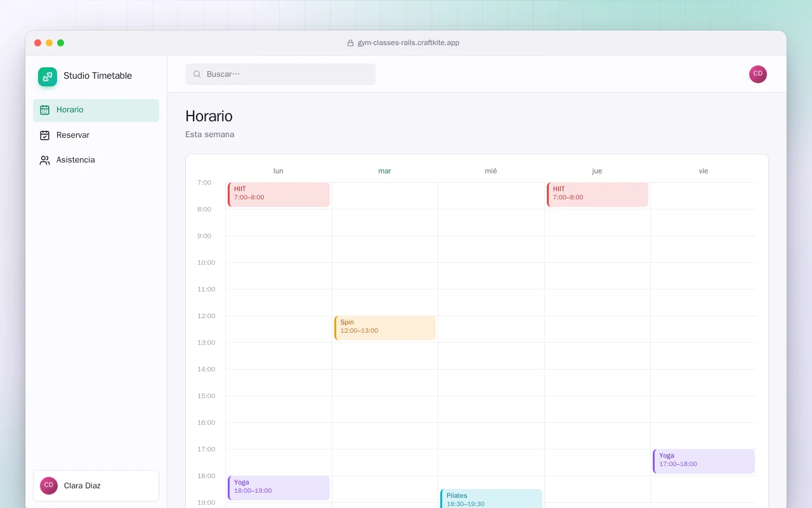Click the jue column header

pyautogui.click(x=597, y=171)
